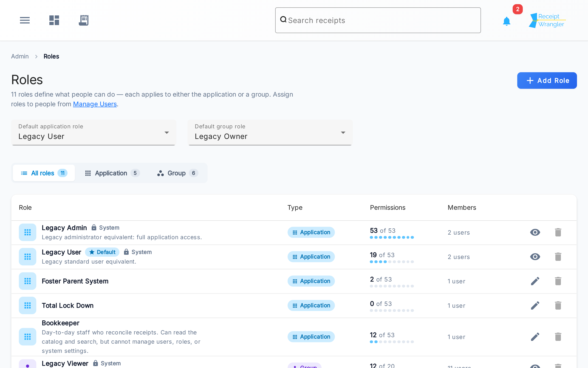588x368 pixels.
Task: Click the Roles page heading
Action: pos(27,80)
